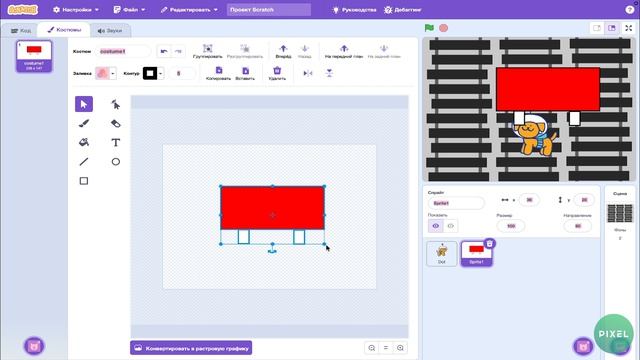The height and width of the screenshot is (360, 640).
Task: Click the Scratch logo
Action: tap(22, 9)
